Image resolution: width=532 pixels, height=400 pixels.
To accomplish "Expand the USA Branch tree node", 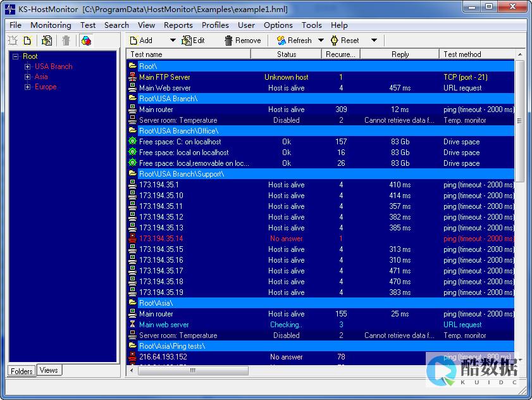I will (x=27, y=66).
